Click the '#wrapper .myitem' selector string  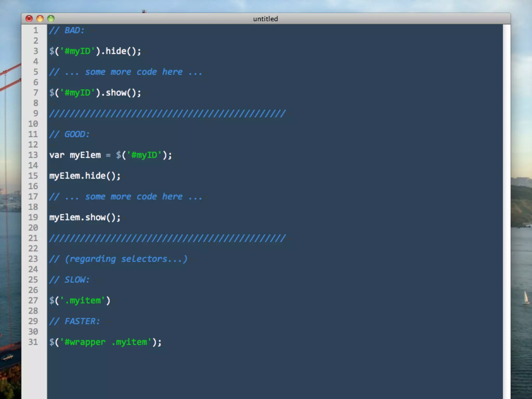tap(106, 342)
